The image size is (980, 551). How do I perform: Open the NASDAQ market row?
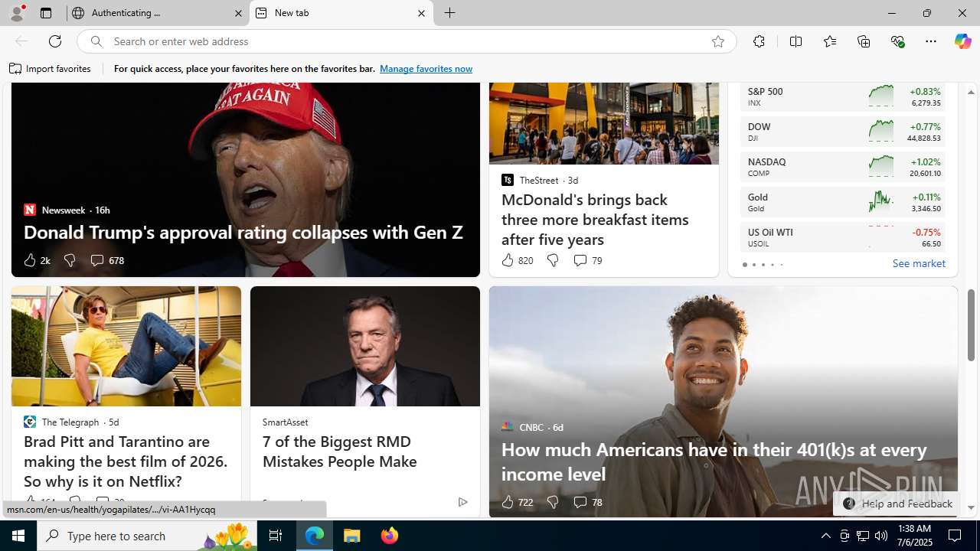point(843,167)
